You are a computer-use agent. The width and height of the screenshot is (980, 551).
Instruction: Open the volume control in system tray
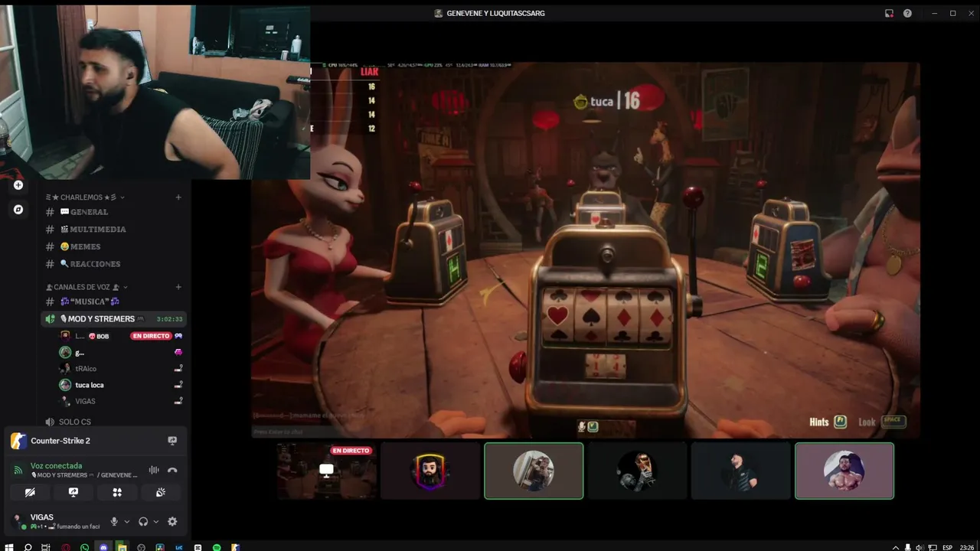920,547
